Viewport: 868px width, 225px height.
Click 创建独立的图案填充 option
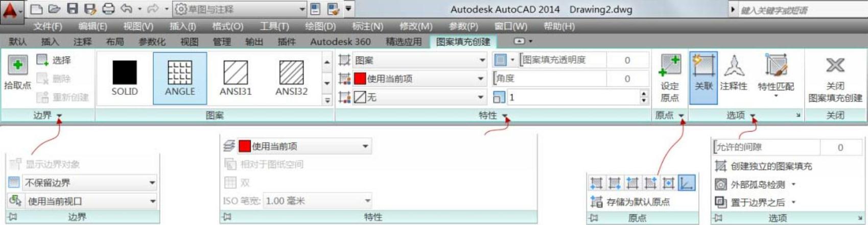(x=763, y=166)
